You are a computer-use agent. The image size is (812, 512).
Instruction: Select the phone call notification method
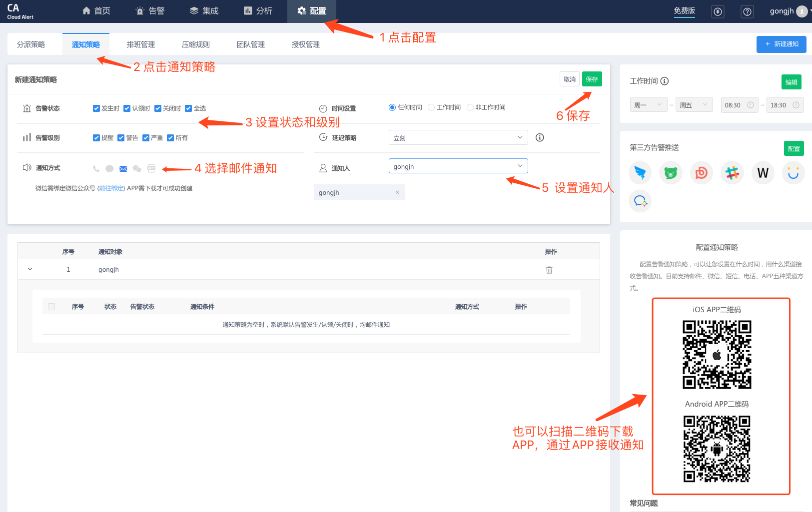click(x=96, y=168)
